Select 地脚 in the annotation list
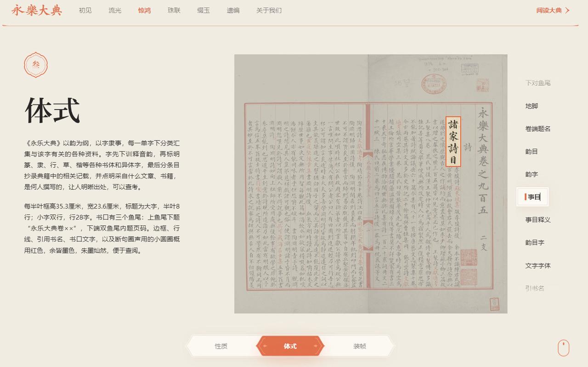588x367 pixels. point(531,106)
